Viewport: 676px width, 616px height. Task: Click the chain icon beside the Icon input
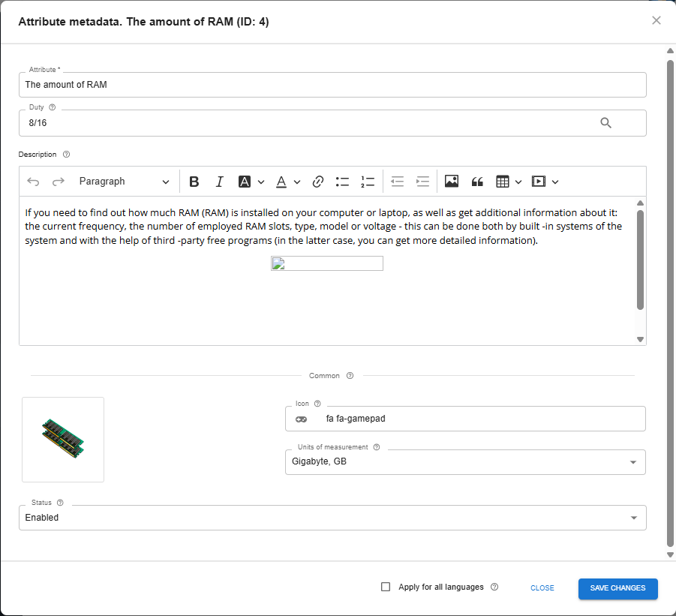301,419
